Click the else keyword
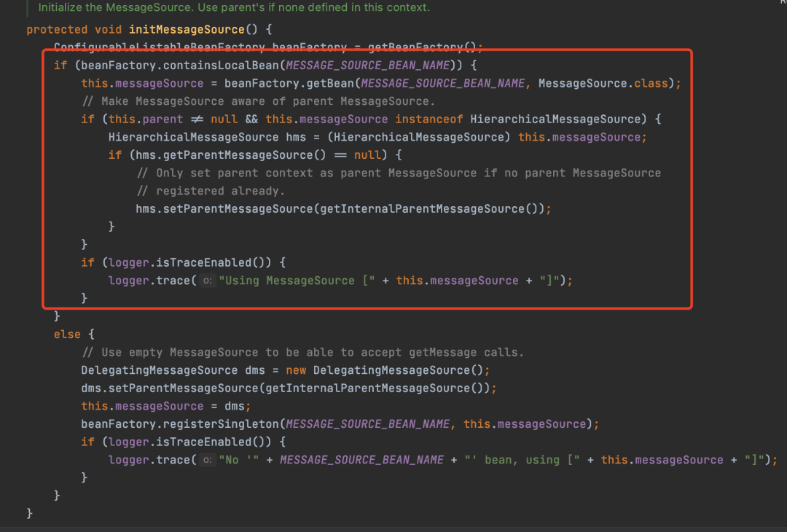Screen dimensions: 787x532 pos(67,335)
